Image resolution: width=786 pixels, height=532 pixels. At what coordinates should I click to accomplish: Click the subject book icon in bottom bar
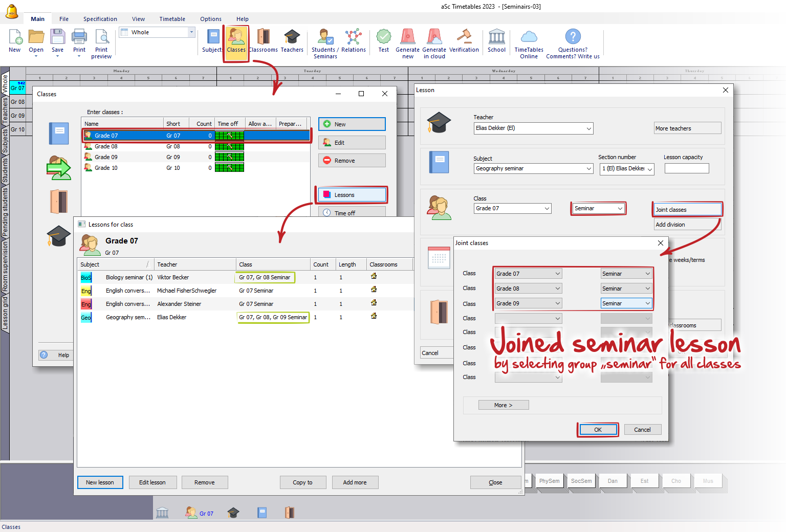(x=262, y=512)
